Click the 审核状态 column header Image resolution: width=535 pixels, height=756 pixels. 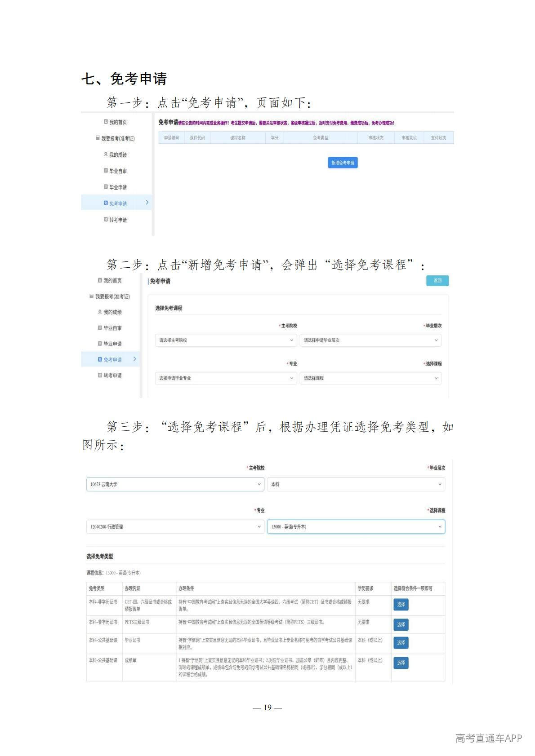pos(376,138)
